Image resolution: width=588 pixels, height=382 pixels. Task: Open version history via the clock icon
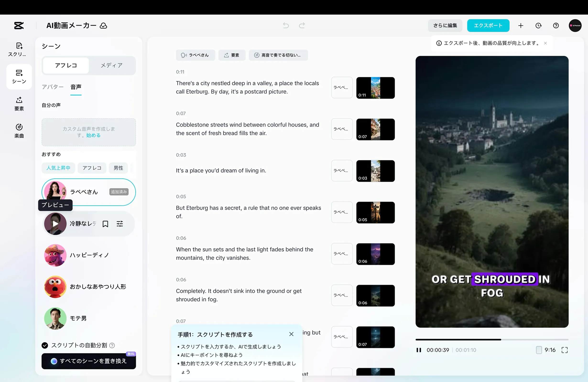tap(538, 25)
